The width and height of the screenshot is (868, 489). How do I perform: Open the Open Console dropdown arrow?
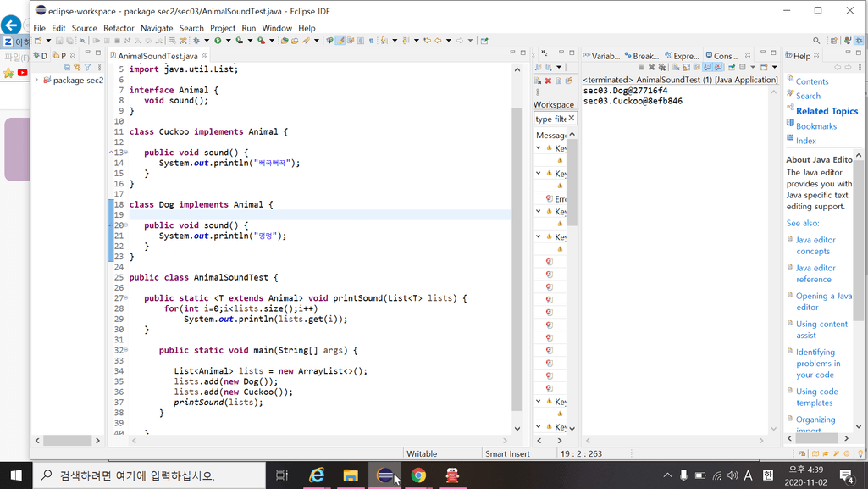[x=775, y=68]
